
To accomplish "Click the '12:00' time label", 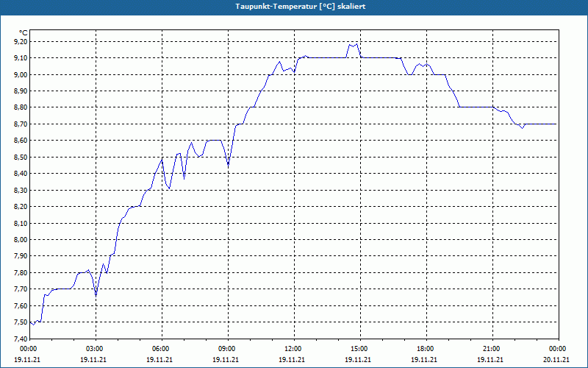I will tap(293, 349).
